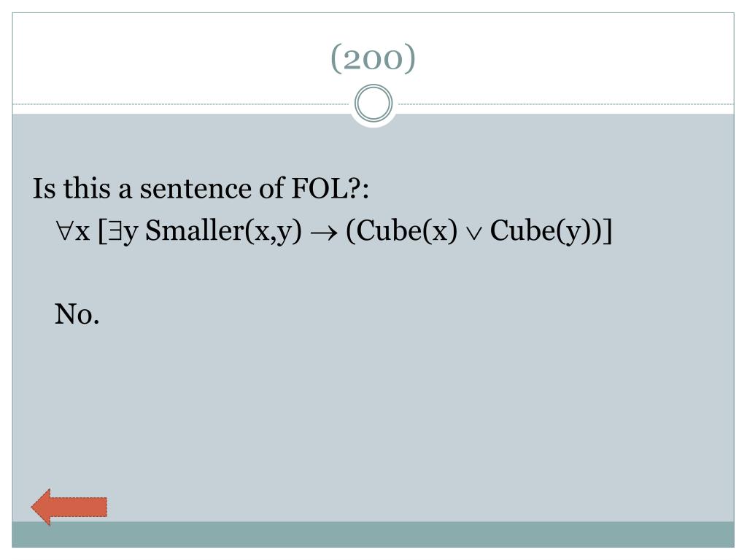Click the teal footer bar
Image resolution: width=747 pixels, height=560 pixels.
point(373,534)
